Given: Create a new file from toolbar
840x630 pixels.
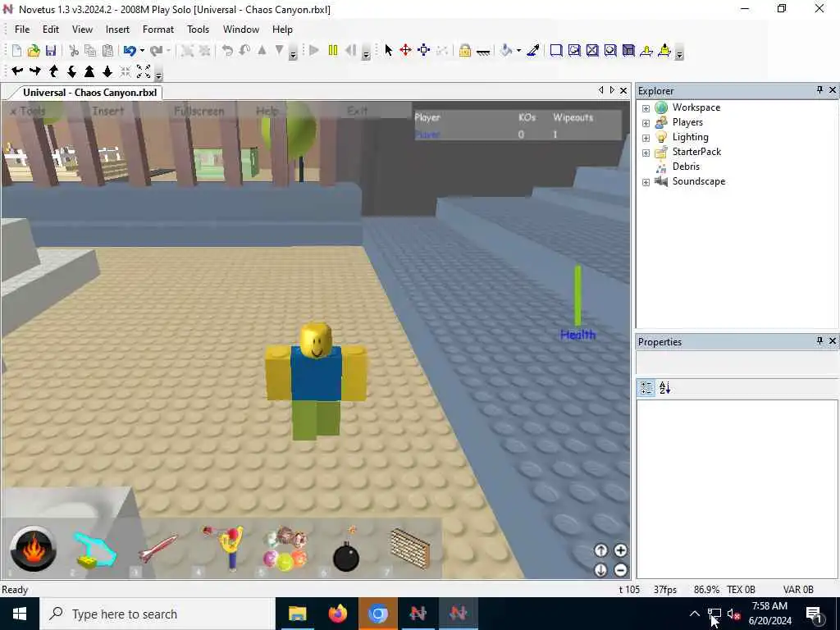Looking at the screenshot, I should coord(16,50).
